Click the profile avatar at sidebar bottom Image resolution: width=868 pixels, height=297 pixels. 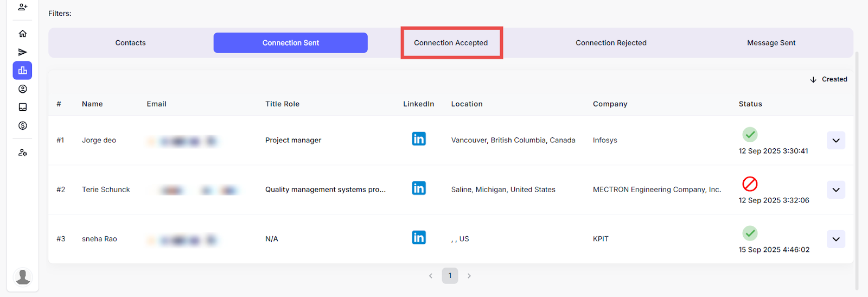[x=23, y=277]
